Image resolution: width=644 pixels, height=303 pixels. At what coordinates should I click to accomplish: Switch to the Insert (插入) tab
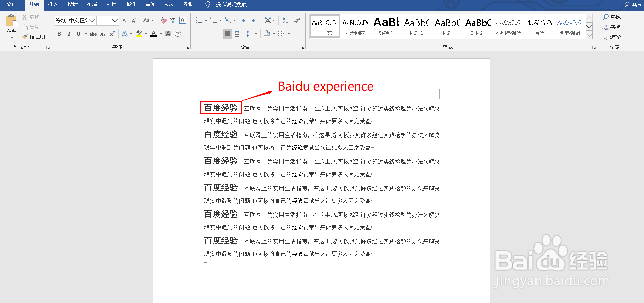53,4
